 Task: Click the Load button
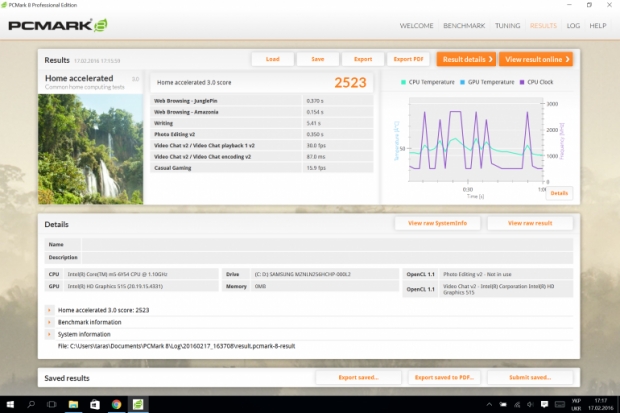click(272, 59)
